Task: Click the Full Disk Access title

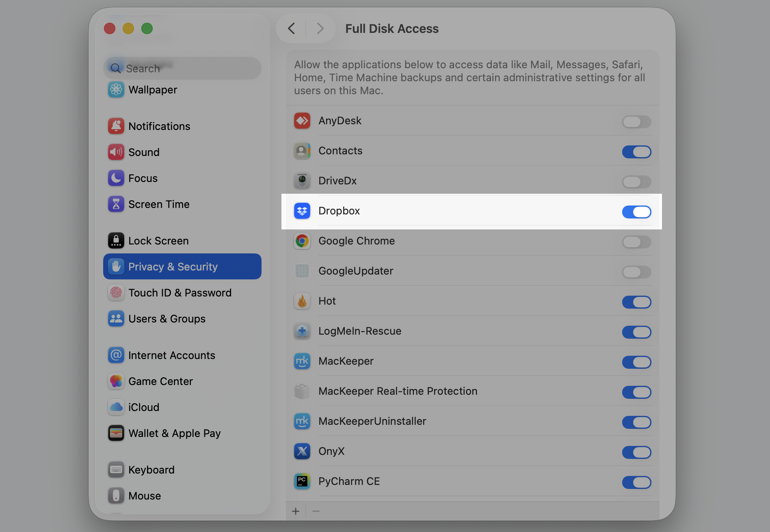Action: click(x=392, y=29)
